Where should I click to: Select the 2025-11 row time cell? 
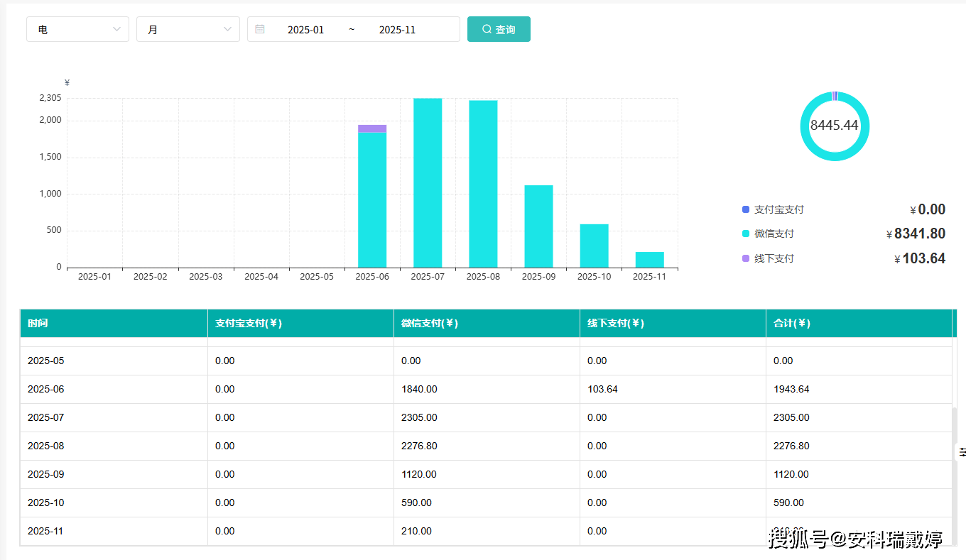pos(114,531)
